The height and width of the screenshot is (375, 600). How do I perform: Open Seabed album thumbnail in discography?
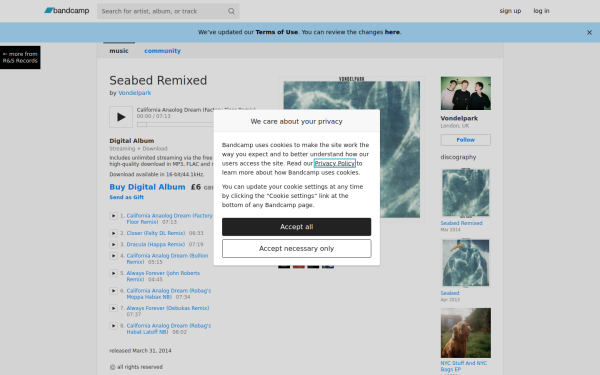[x=465, y=263]
